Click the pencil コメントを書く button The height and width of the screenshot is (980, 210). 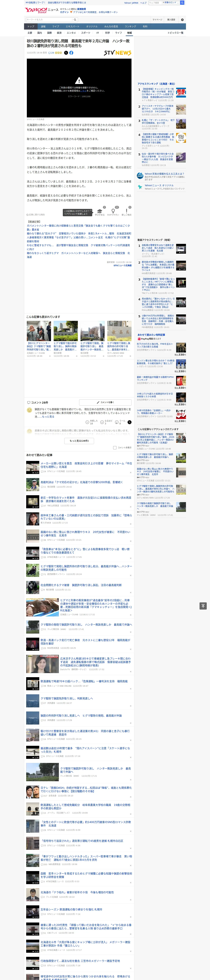pyautogui.click(x=105, y=402)
